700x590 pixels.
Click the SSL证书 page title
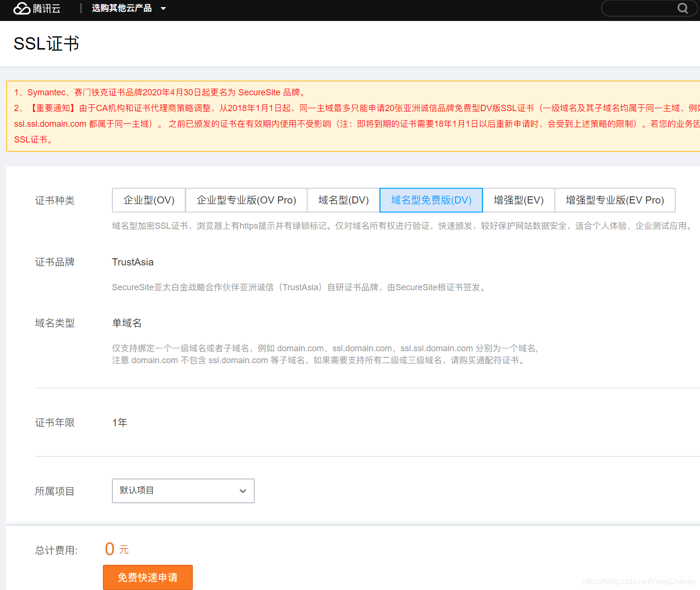coord(46,44)
